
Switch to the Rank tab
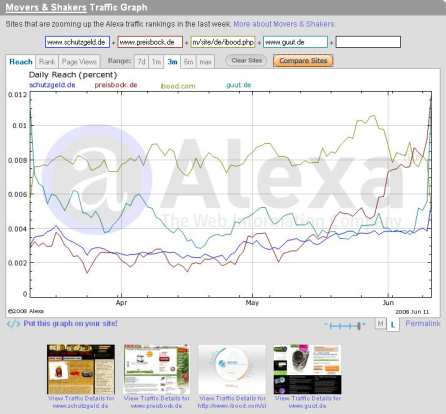(x=47, y=62)
